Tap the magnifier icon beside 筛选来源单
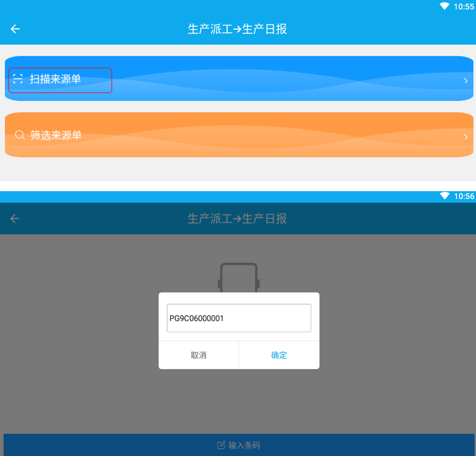Image resolution: width=476 pixels, height=456 pixels. 20,135
